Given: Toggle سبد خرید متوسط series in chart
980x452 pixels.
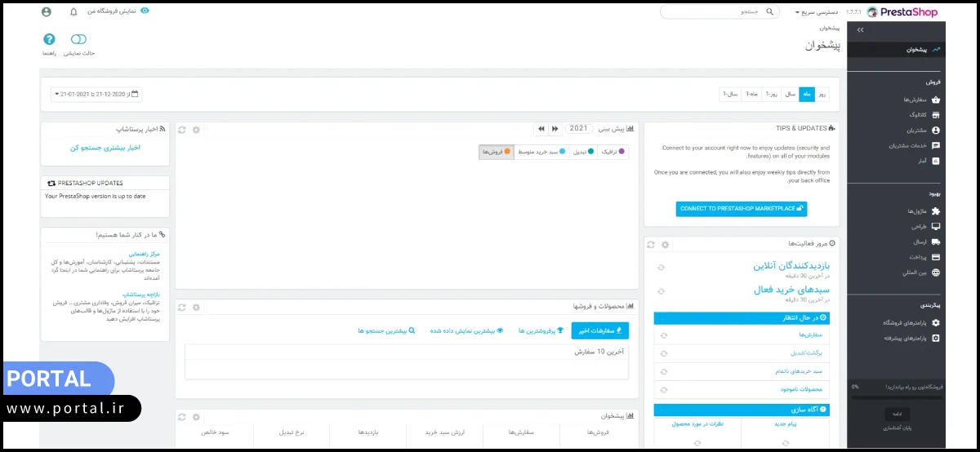Looking at the screenshot, I should coord(541,152).
